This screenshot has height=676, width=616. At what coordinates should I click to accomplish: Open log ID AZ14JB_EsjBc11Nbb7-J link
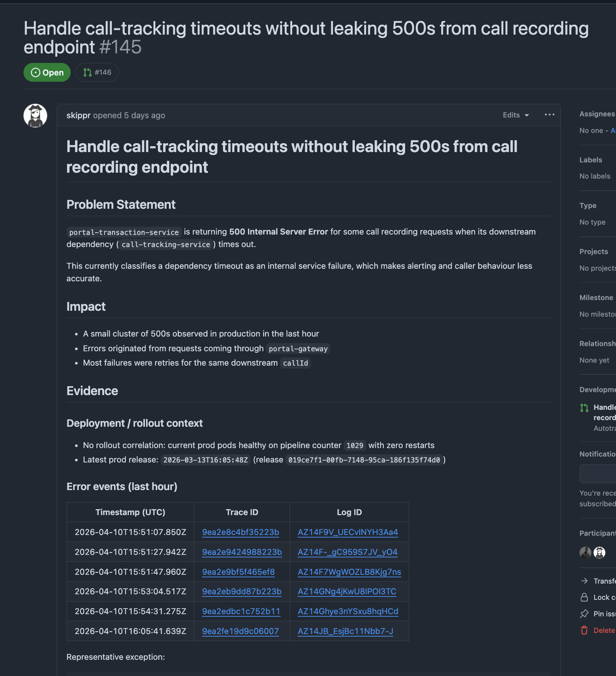[x=345, y=631]
